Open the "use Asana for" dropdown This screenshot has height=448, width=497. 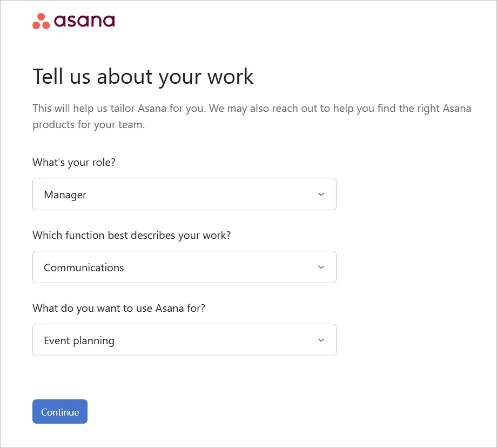pos(184,340)
